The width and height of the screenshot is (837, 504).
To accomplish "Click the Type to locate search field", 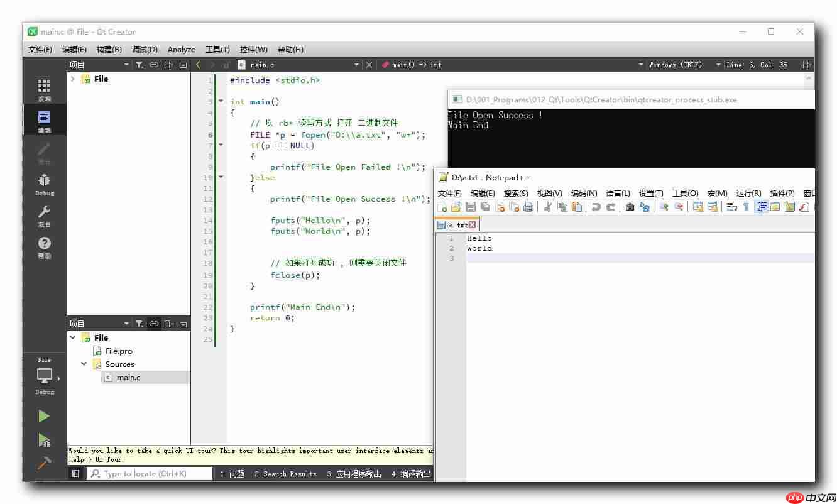I will [x=150, y=474].
